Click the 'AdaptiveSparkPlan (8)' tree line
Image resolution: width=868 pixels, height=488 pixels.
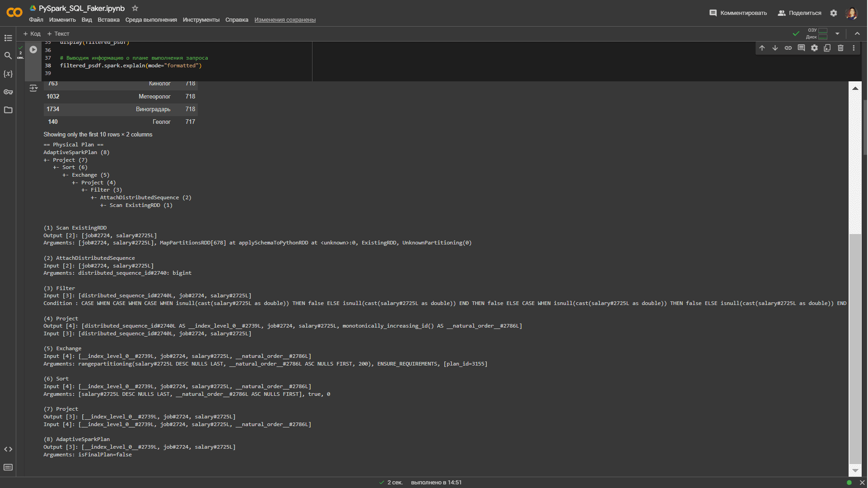[76, 153]
